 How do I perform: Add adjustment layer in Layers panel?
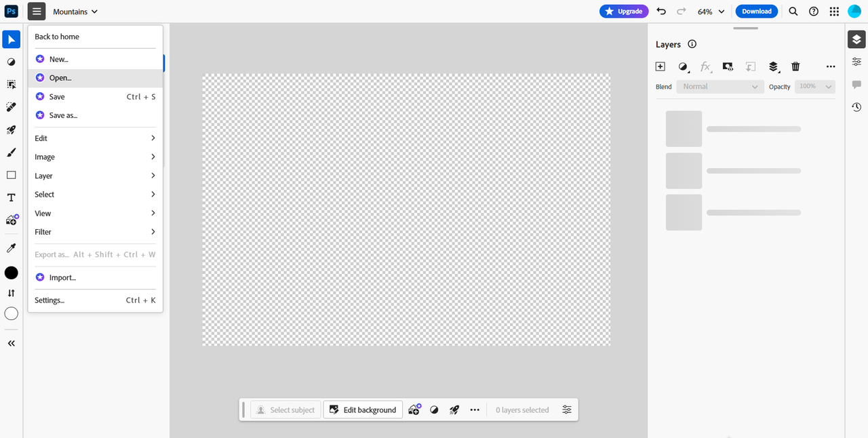click(684, 66)
